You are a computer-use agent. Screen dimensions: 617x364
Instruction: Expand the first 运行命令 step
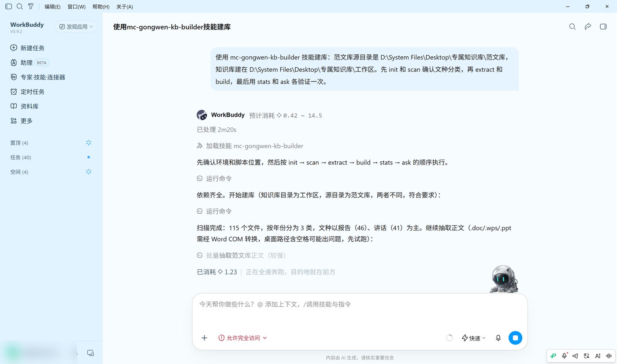pyautogui.click(x=214, y=178)
